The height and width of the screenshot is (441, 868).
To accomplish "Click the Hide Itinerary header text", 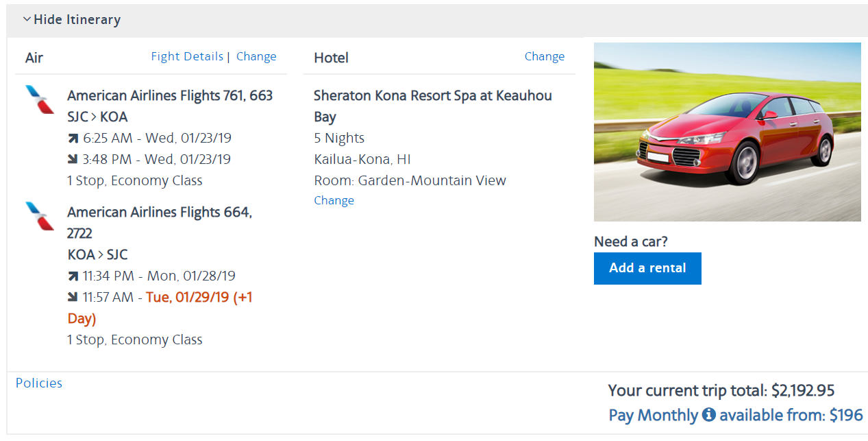I will [x=77, y=20].
